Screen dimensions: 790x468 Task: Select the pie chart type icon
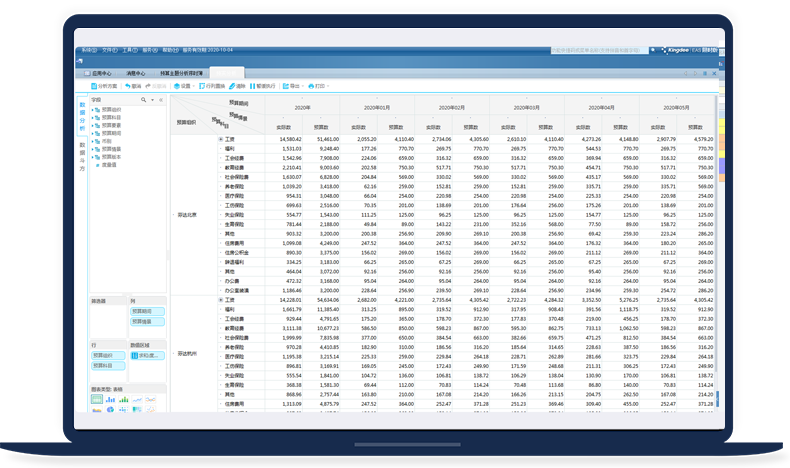110,410
